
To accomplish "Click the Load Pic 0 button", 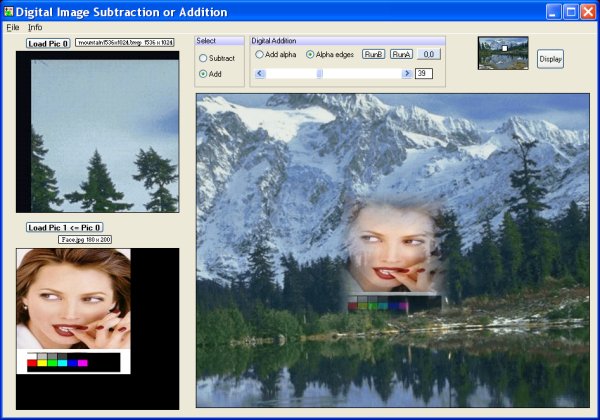I will [47, 44].
